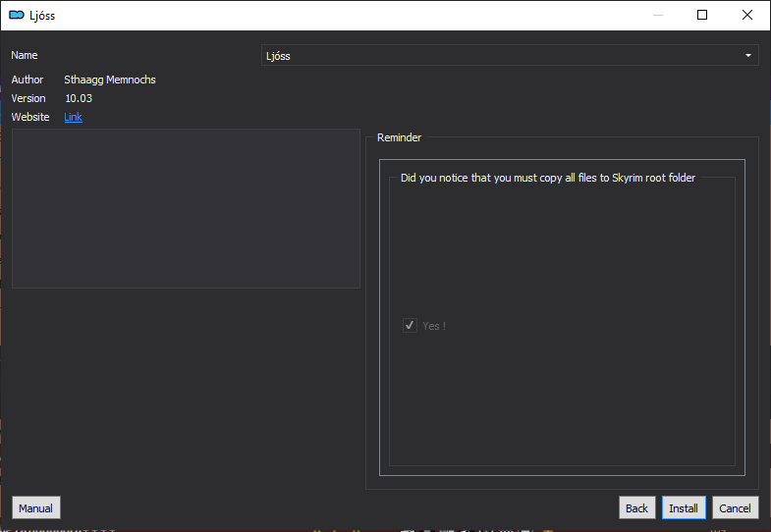This screenshot has width=771, height=532.
Task: Maximize the Ljóss installer window
Action: pos(702,15)
